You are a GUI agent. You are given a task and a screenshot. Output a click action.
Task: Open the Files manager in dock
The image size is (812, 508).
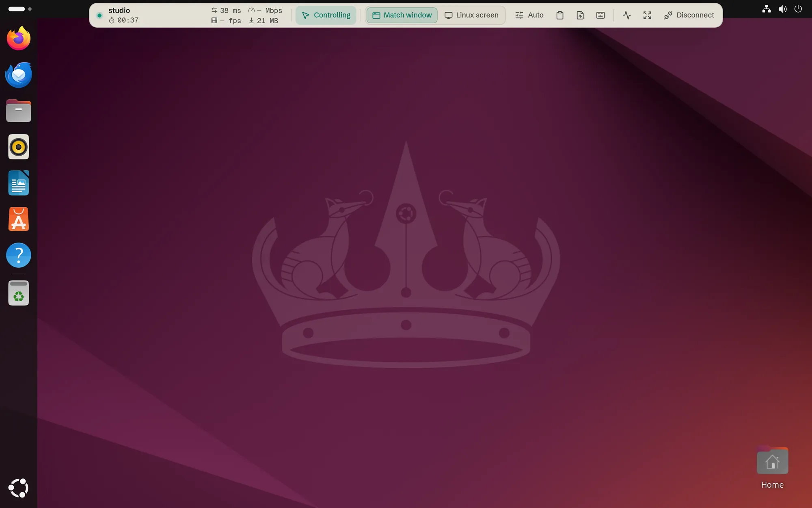click(x=19, y=111)
